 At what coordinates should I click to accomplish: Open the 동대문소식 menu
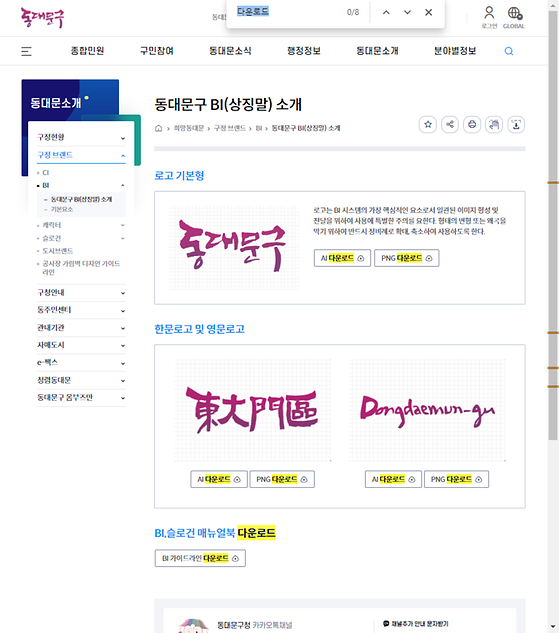coord(230,51)
